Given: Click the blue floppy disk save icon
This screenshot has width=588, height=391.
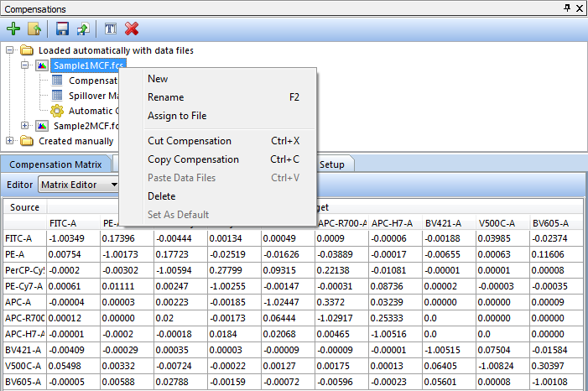Looking at the screenshot, I should 62,29.
